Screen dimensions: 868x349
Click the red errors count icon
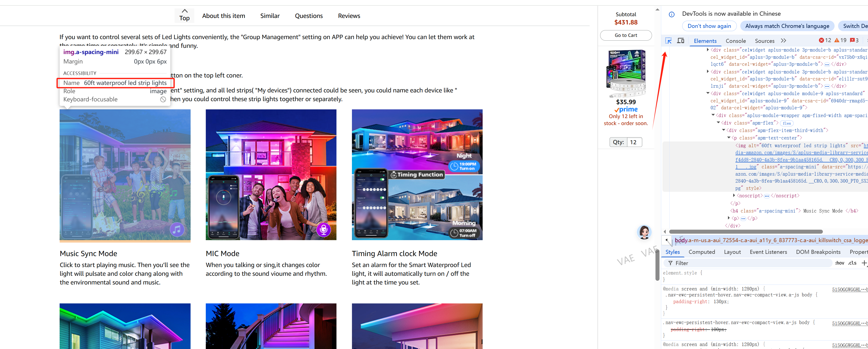coord(822,40)
